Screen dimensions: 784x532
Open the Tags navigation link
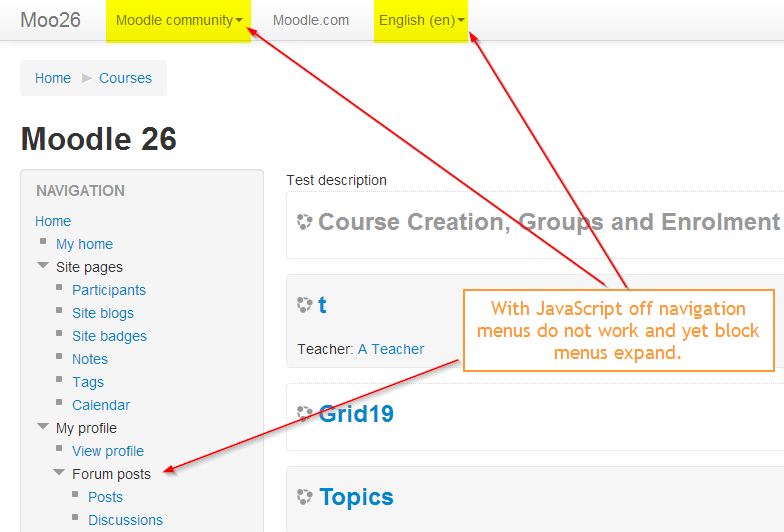click(88, 382)
